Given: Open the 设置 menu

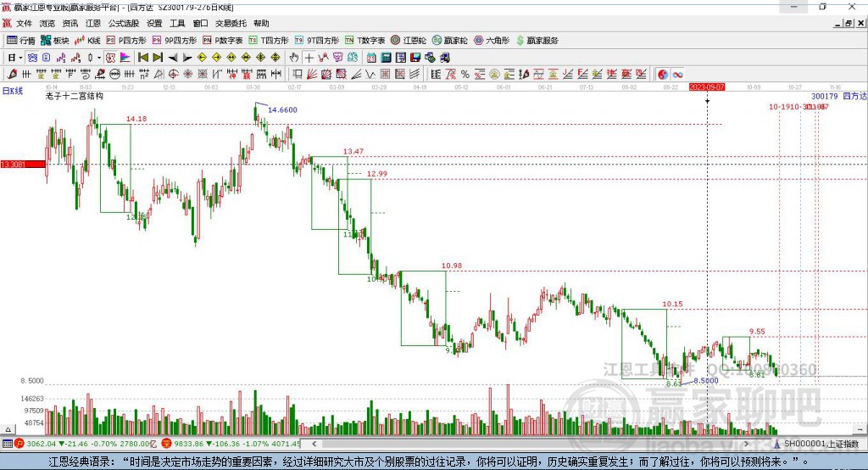Looking at the screenshot, I should tap(154, 23).
